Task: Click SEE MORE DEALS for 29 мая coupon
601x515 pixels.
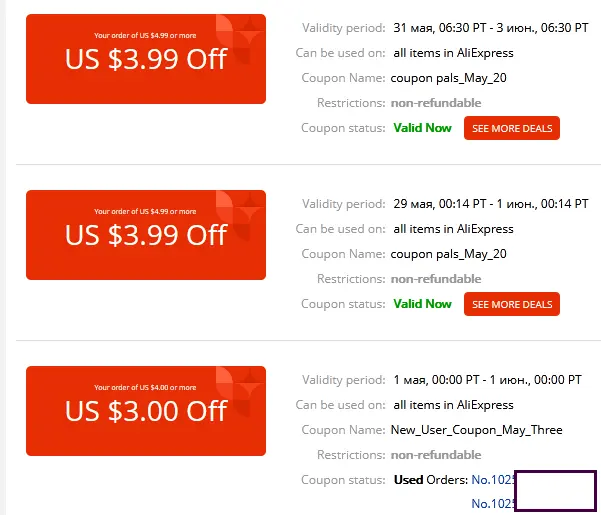Action: click(x=512, y=304)
